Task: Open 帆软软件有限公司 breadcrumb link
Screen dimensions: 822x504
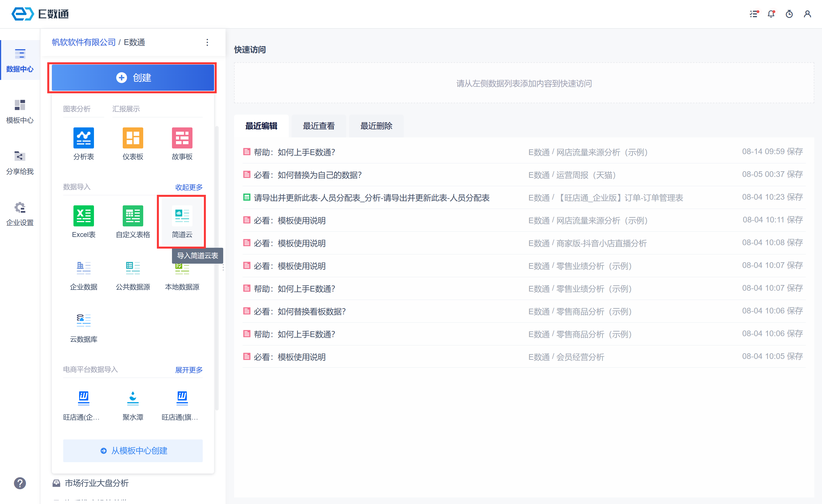Action: click(84, 42)
